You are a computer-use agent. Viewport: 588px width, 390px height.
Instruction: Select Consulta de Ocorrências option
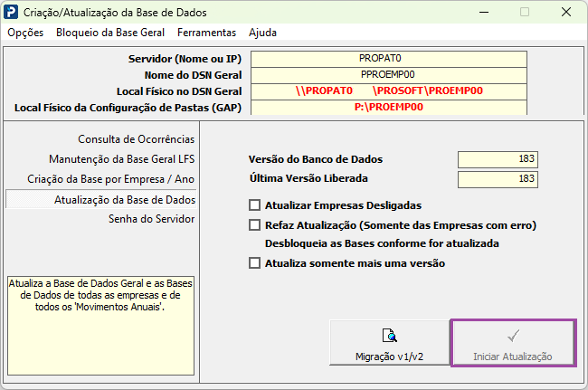[136, 139]
